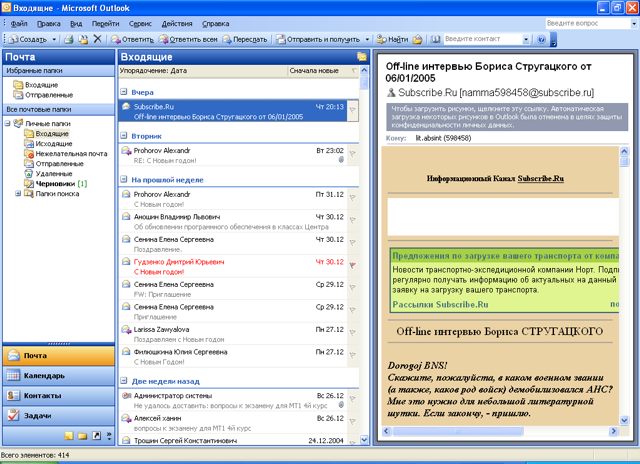Collapse the Вчера message group
This screenshot has width=640, height=464.
[x=124, y=92]
